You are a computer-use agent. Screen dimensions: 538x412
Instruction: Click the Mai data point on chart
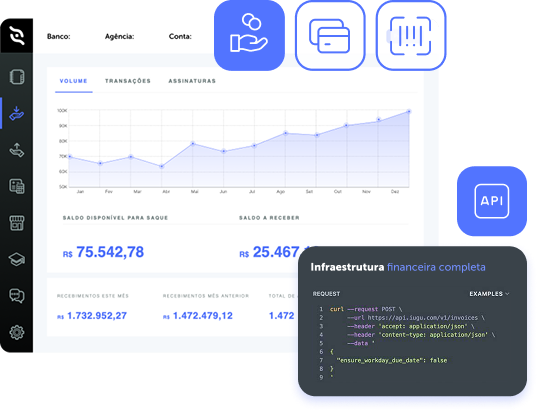pos(193,143)
